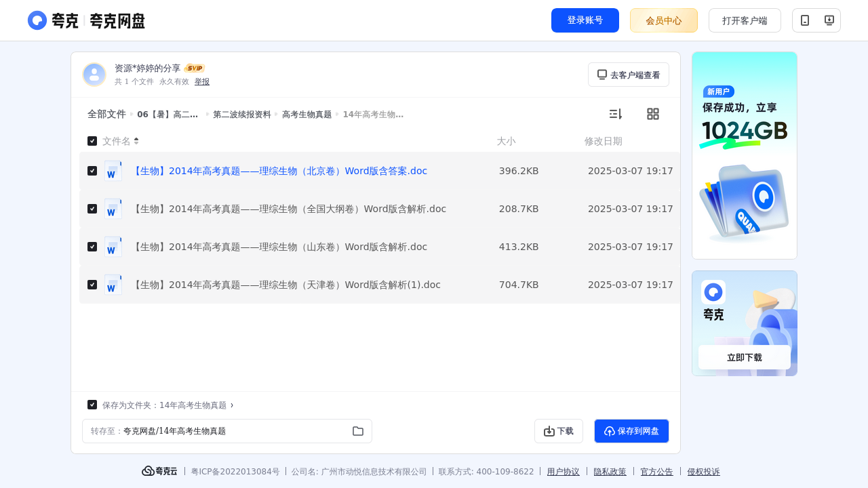This screenshot has height=488, width=868.
Task: Click the 修改日期 column header
Action: 604,141
